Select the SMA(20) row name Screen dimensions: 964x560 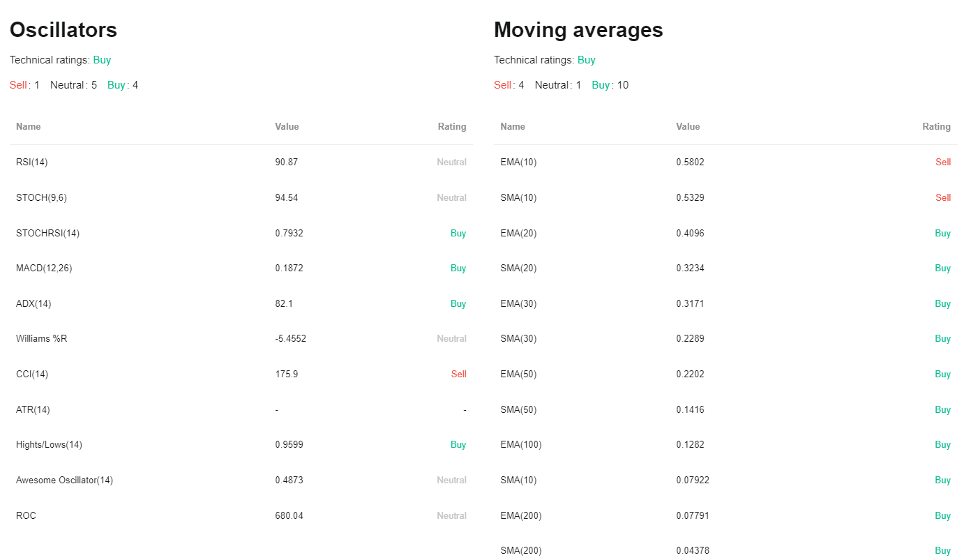pyautogui.click(x=518, y=268)
